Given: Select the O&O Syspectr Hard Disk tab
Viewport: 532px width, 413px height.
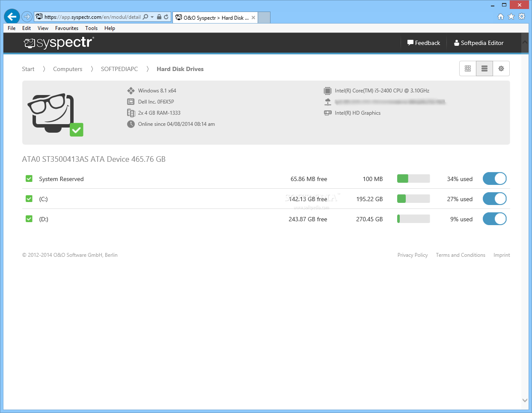Looking at the screenshot, I should (x=215, y=18).
